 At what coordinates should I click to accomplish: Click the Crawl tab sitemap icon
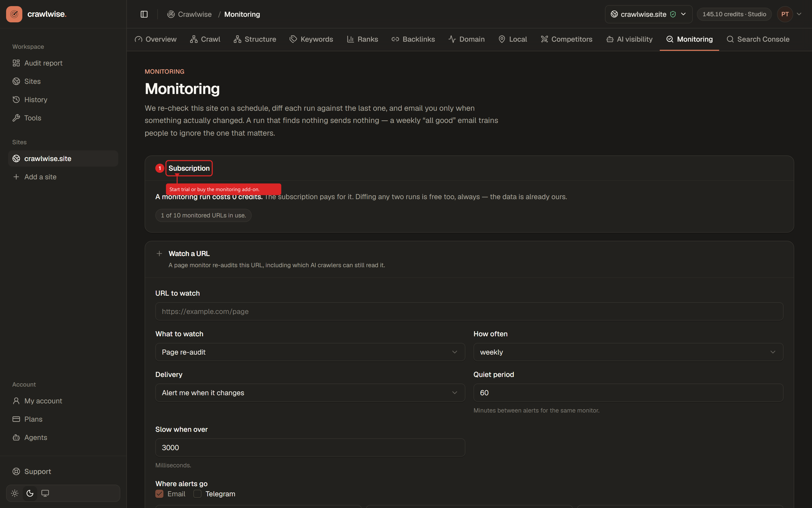pos(194,39)
